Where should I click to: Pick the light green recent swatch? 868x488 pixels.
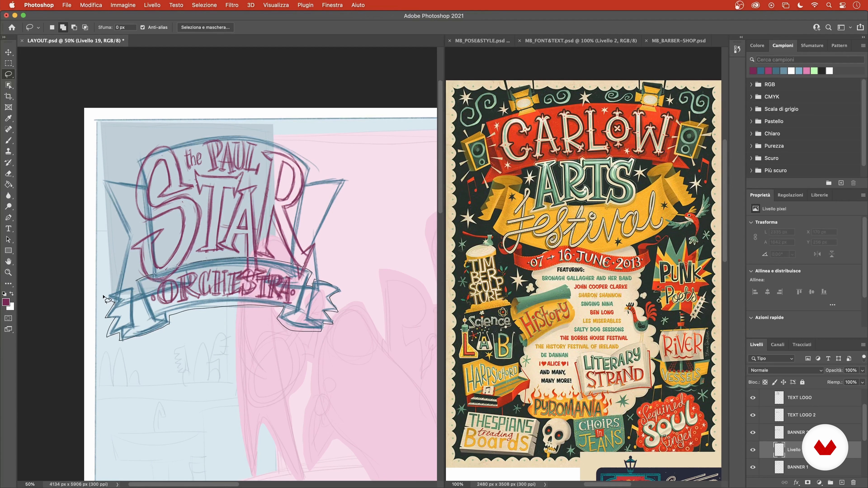[814, 71]
